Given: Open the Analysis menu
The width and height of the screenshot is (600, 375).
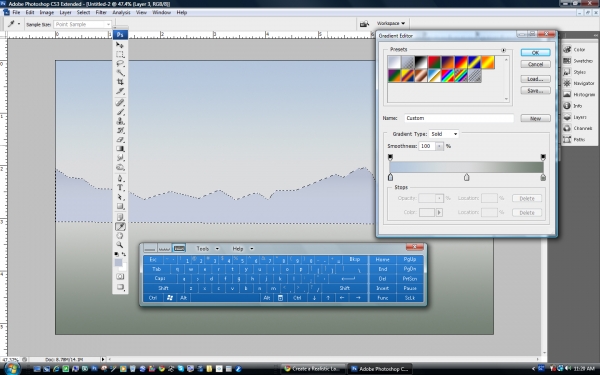Looking at the screenshot, I should (x=121, y=13).
